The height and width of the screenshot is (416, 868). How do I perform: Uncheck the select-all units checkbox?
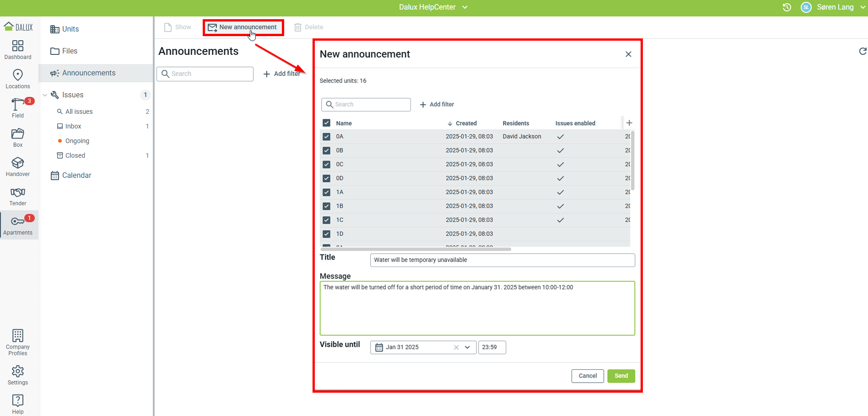[326, 123]
